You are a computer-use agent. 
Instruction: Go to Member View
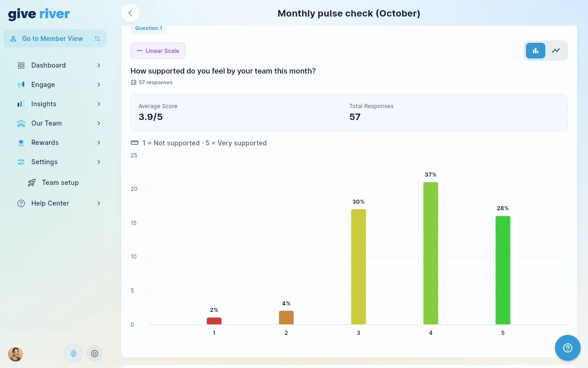click(55, 39)
